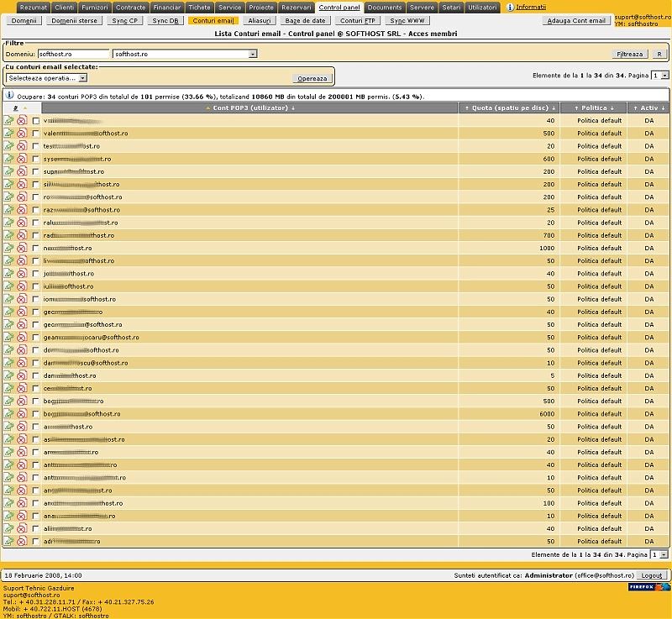Focus the Domeniu text input

coord(74,54)
